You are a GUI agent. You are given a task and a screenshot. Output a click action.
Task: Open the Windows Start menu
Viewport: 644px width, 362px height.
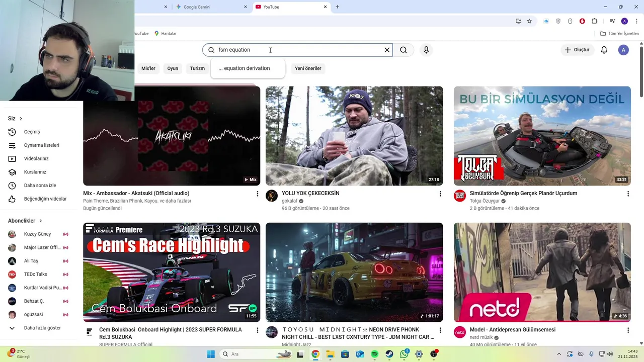(211, 354)
